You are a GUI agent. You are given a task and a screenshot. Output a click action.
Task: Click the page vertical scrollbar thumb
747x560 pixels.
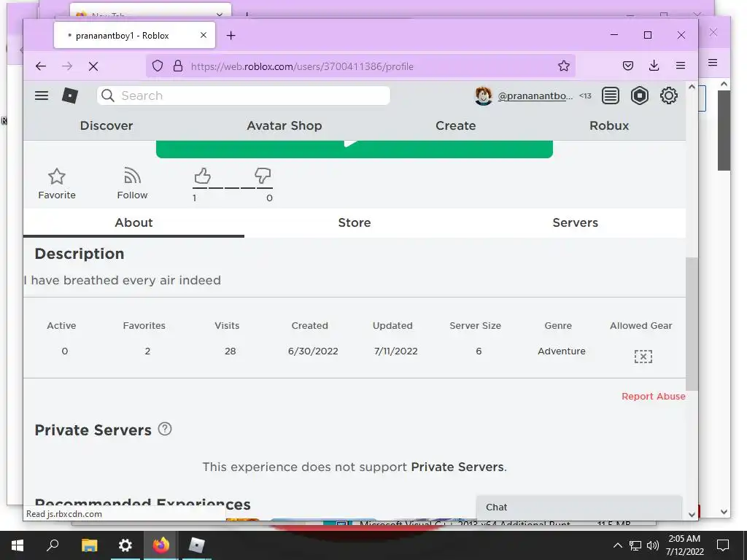click(x=692, y=324)
